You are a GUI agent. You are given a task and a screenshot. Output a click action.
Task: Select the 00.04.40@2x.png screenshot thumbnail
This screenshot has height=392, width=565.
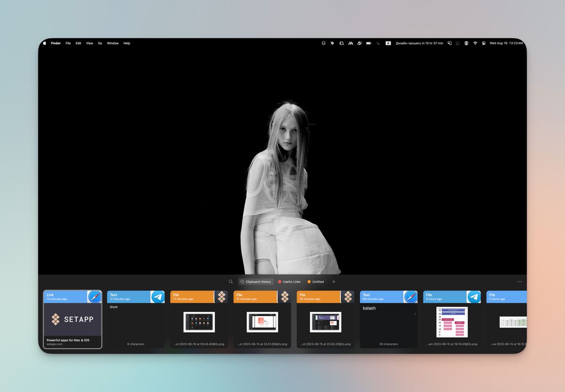199,322
